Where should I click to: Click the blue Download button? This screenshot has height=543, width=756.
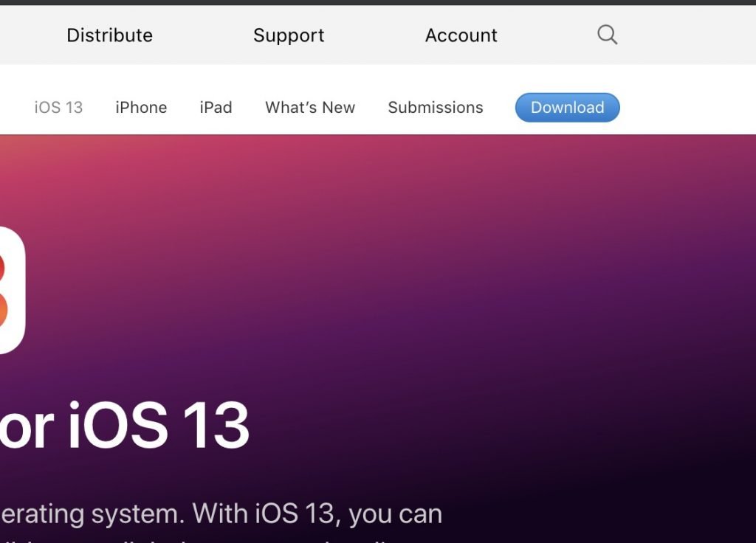click(568, 108)
